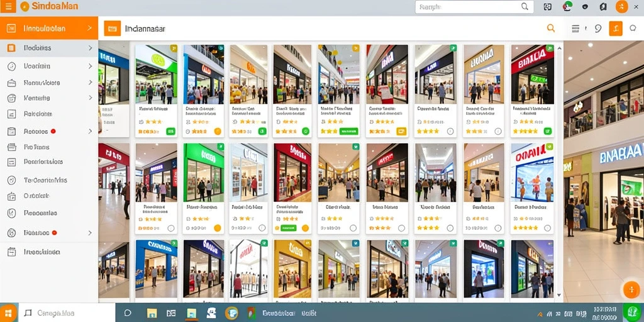Click the dark bookmark icon in top bar
644x322 pixels.
coord(603,6)
